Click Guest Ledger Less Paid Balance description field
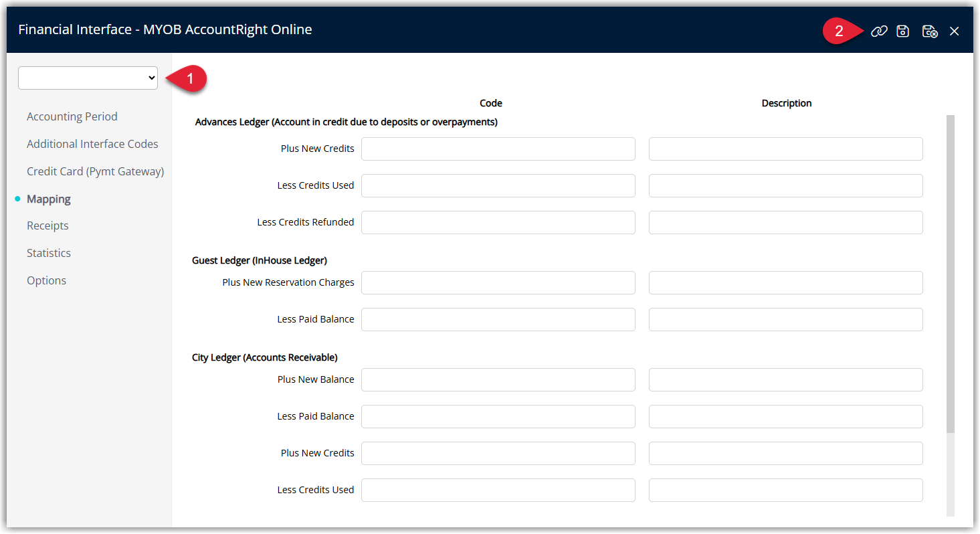Image resolution: width=980 pixels, height=534 pixels. pos(786,319)
